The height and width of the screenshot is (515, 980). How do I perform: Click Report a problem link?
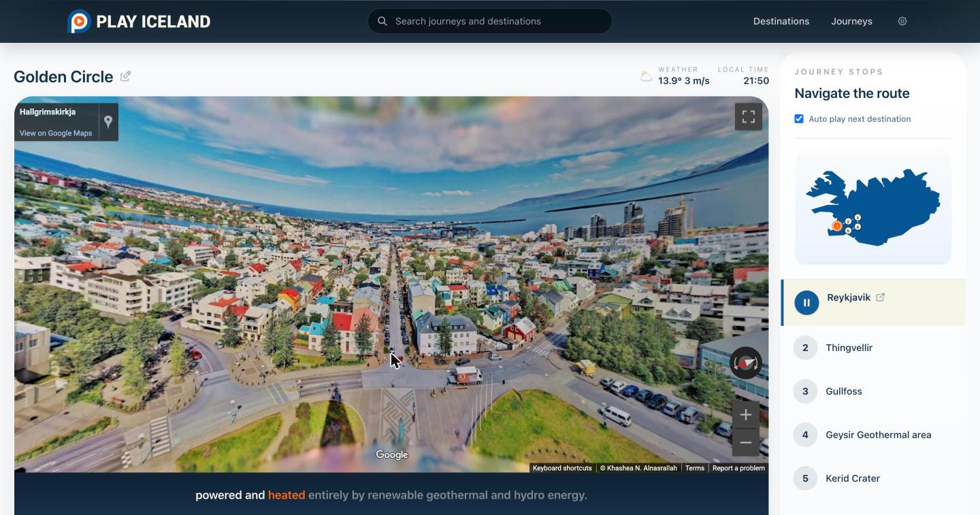pyautogui.click(x=738, y=468)
